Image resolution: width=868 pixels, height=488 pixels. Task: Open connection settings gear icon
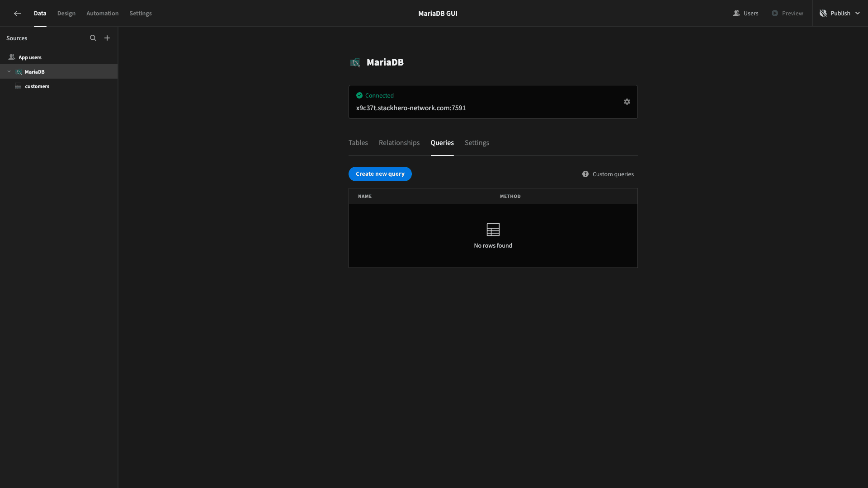pos(627,102)
